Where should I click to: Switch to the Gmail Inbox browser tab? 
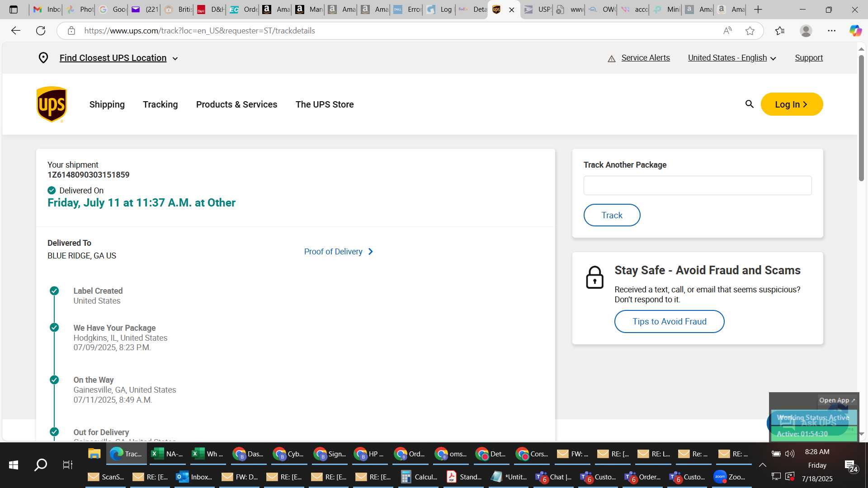(47, 9)
